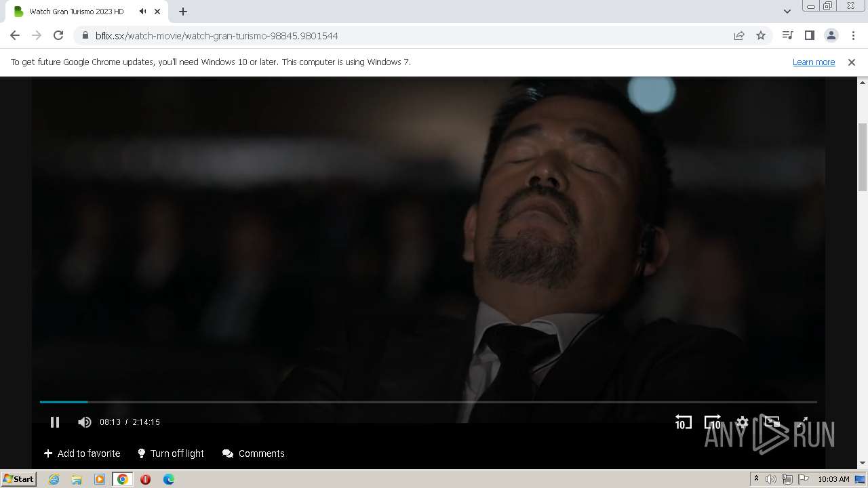The width and height of the screenshot is (868, 488).
Task: View site security lock info
Action: (x=85, y=35)
